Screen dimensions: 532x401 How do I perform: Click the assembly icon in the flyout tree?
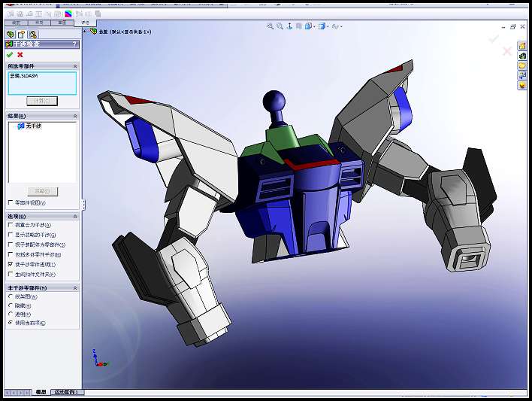(93, 32)
